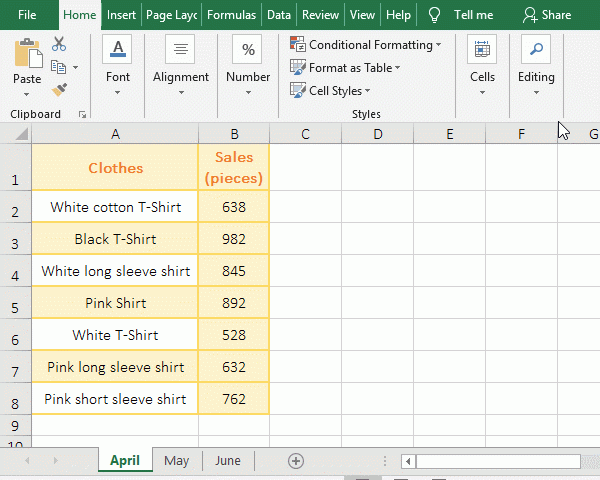Open the Clipboard dialog launcher
This screenshot has width=600, height=480.
82,114
